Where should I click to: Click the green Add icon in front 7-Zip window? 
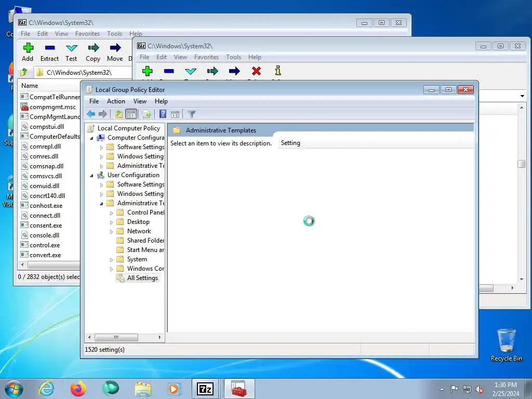point(147,71)
